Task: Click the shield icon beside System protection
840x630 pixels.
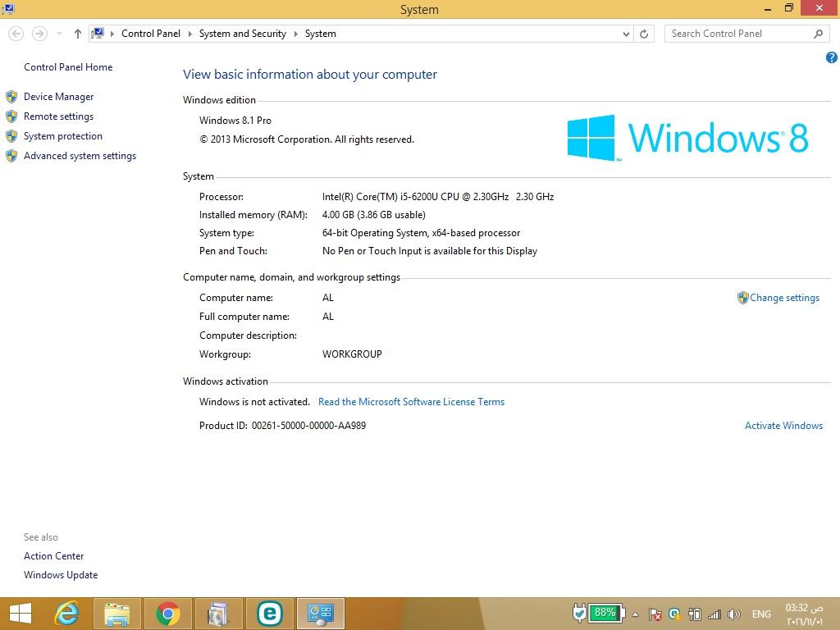Action: pyautogui.click(x=11, y=136)
